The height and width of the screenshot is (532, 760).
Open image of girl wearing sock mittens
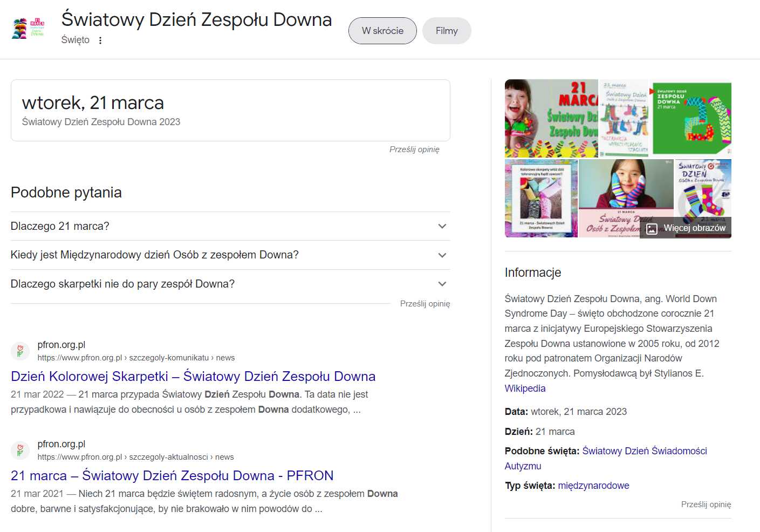pyautogui.click(x=626, y=198)
